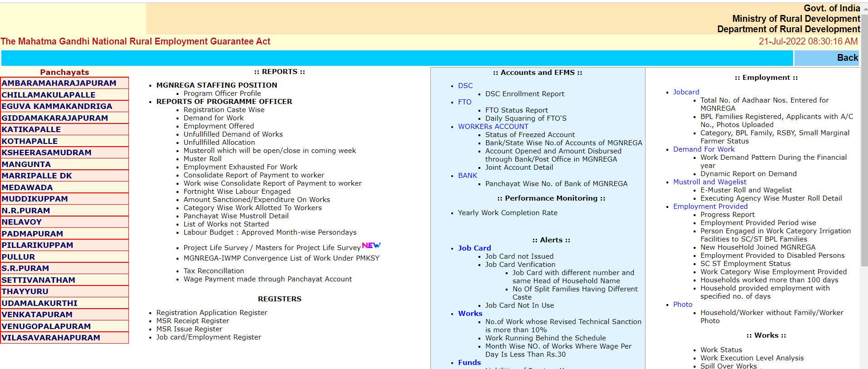Click Works alerts link

470,314
